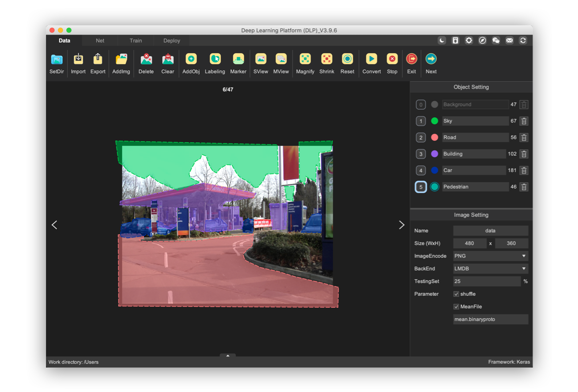This screenshot has width=578, height=392.
Task: Click the MView toolbar icon
Action: click(281, 60)
